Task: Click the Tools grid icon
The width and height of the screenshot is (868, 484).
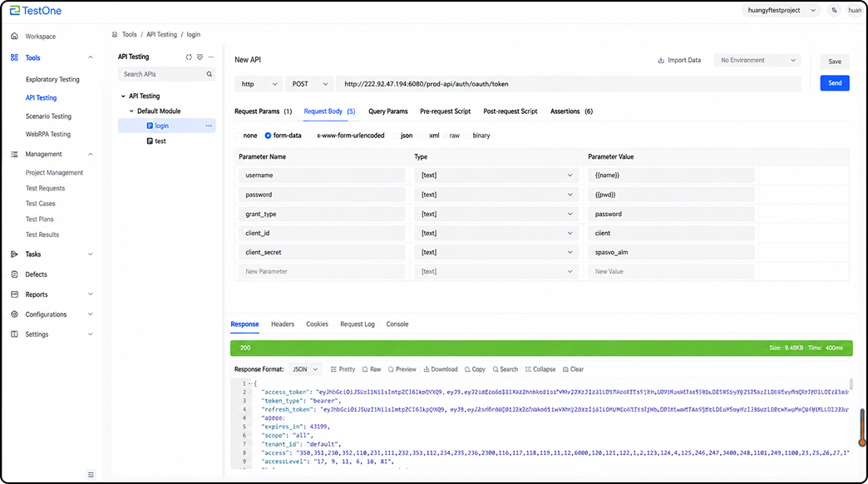Action: click(14, 57)
